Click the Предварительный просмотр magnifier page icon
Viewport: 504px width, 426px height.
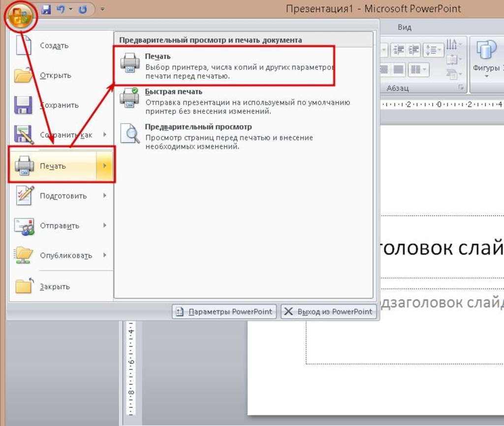pos(130,133)
